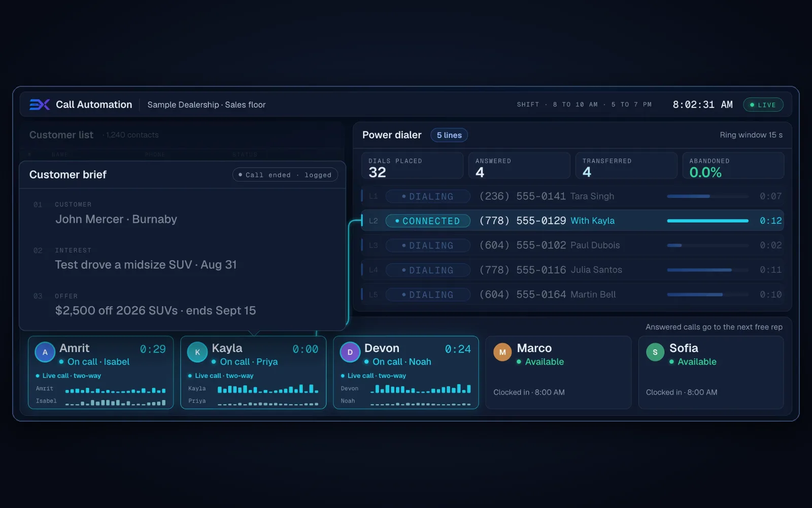Click the 8:02:31 AM clock
The width and height of the screenshot is (812, 508).
pos(703,105)
